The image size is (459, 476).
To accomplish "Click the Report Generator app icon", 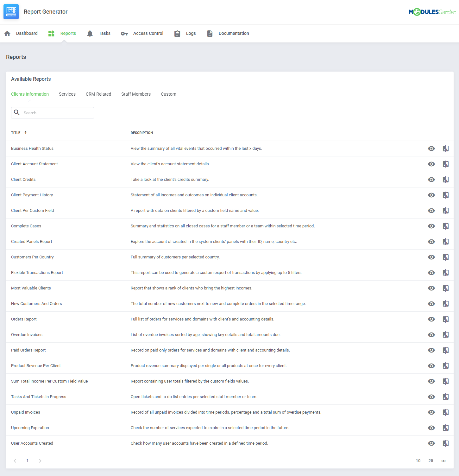I will coord(11,12).
